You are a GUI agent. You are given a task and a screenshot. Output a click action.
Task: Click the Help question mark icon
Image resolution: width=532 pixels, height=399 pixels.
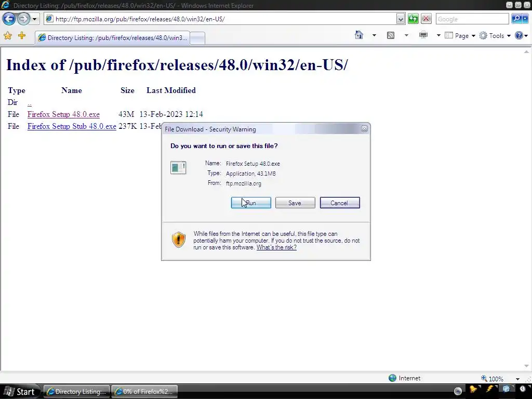pos(519,35)
